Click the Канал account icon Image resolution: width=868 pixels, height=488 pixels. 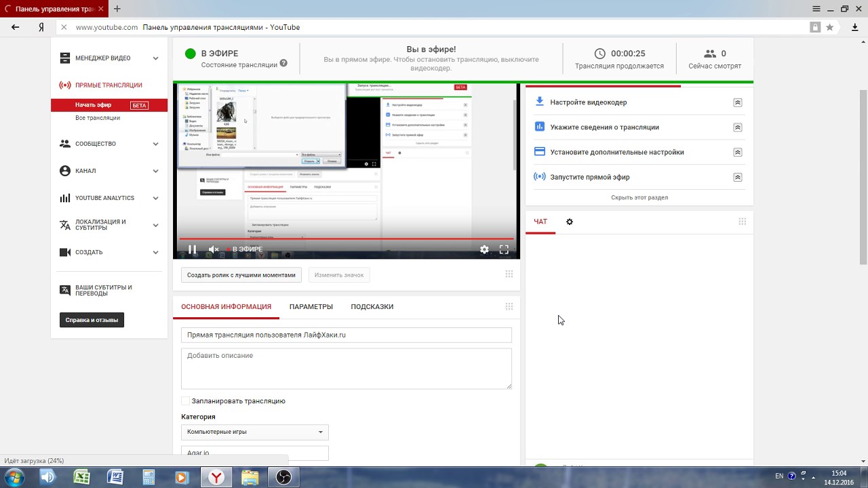point(65,171)
